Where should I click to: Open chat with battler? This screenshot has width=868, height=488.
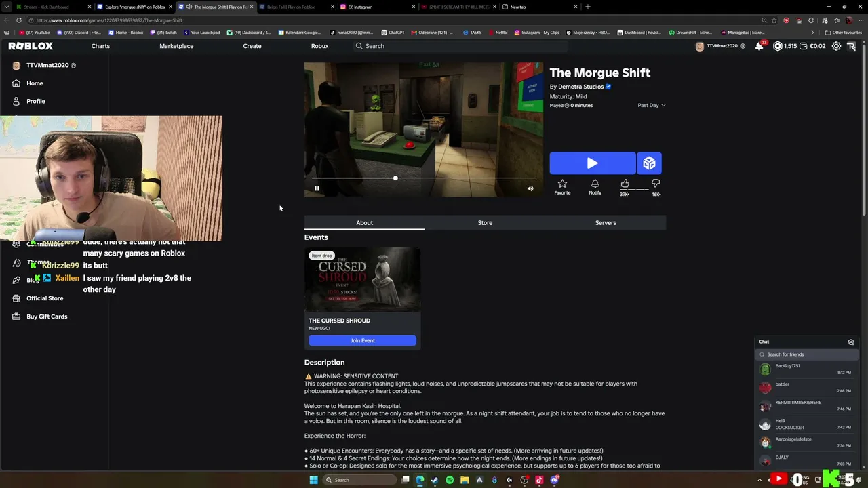807,388
